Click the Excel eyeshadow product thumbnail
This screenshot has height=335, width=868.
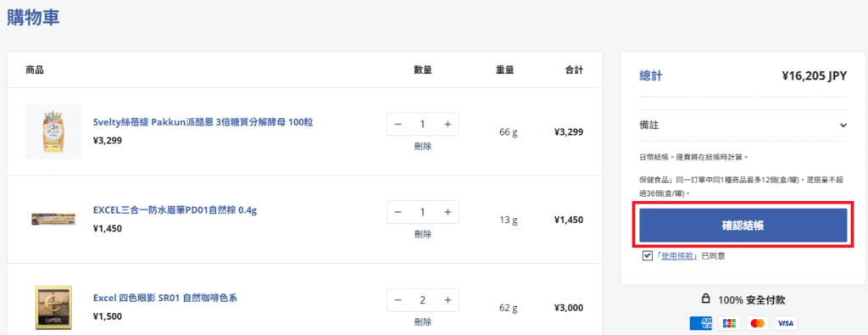pyautogui.click(x=53, y=307)
